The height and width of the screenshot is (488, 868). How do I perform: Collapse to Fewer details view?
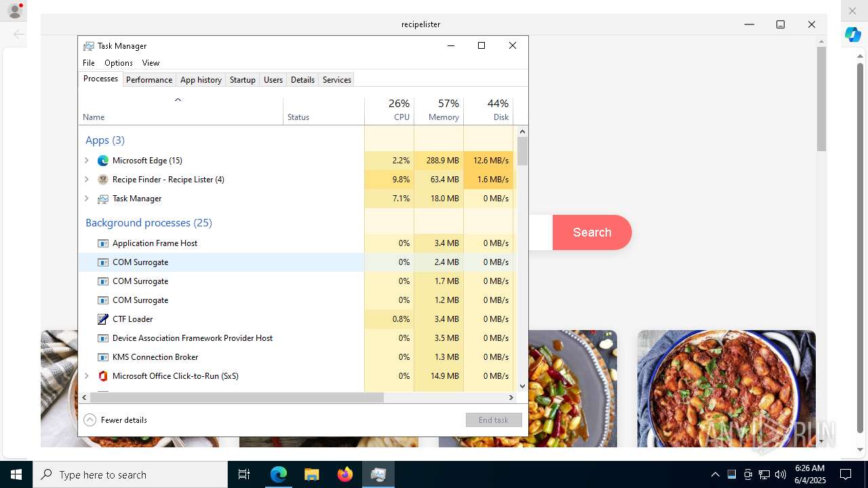tap(115, 420)
